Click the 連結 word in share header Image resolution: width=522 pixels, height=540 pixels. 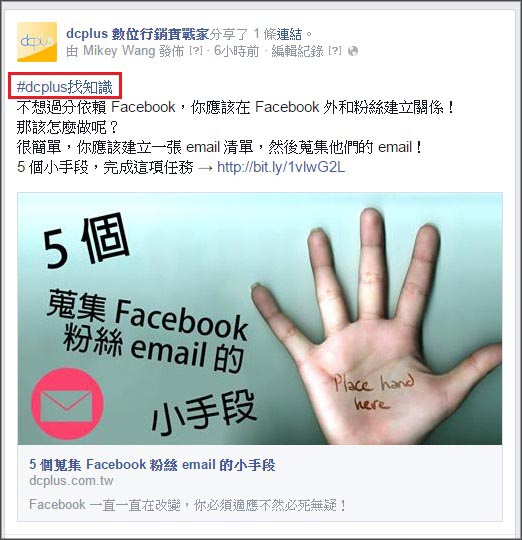pos(289,34)
